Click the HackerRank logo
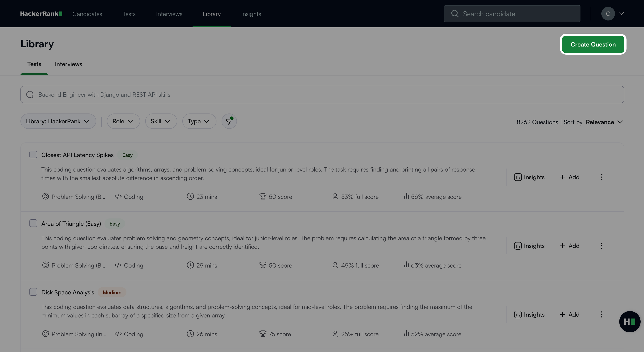Screen dimensions: 644x352 [41, 14]
